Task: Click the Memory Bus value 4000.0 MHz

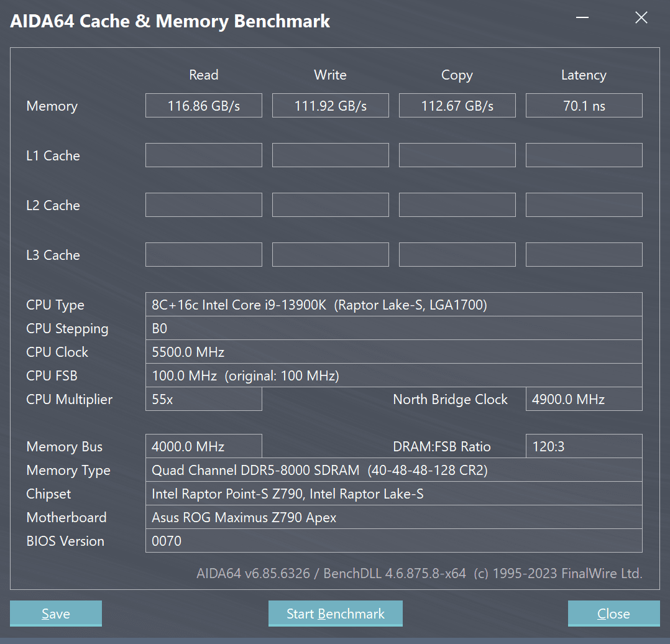Action: click(204, 446)
